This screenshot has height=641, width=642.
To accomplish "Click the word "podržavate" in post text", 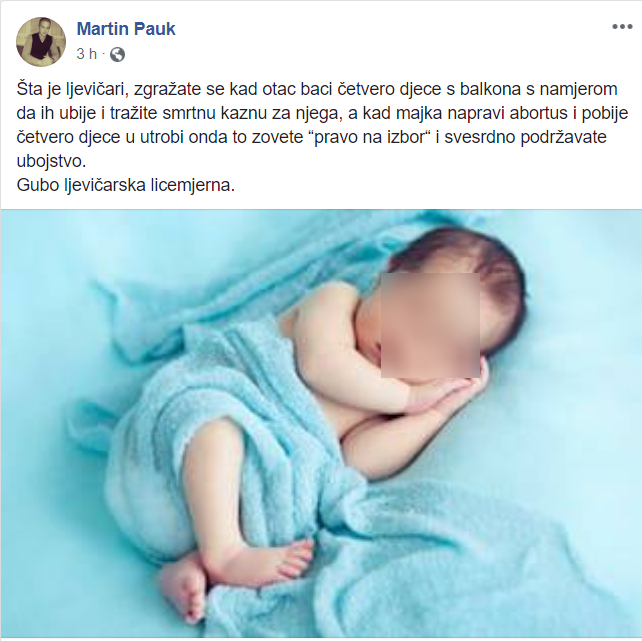I will click(x=563, y=138).
